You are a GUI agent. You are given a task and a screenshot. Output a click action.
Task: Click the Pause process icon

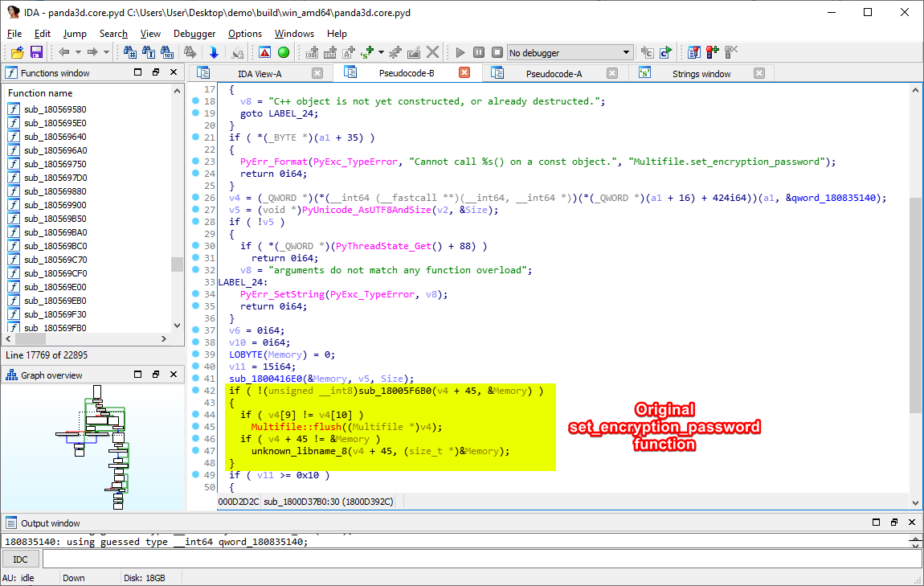click(x=478, y=51)
